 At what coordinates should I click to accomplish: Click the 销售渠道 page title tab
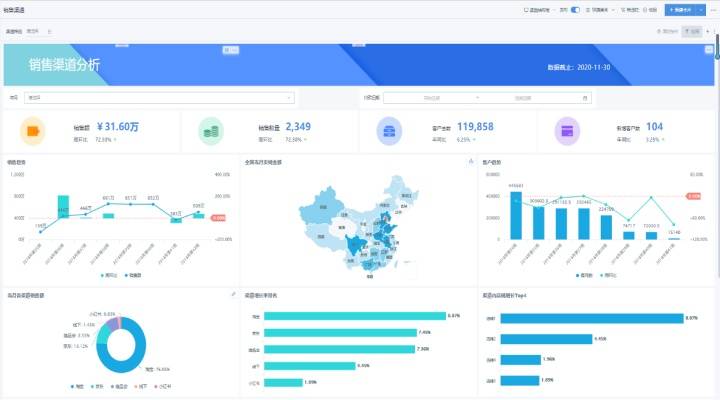16,9
